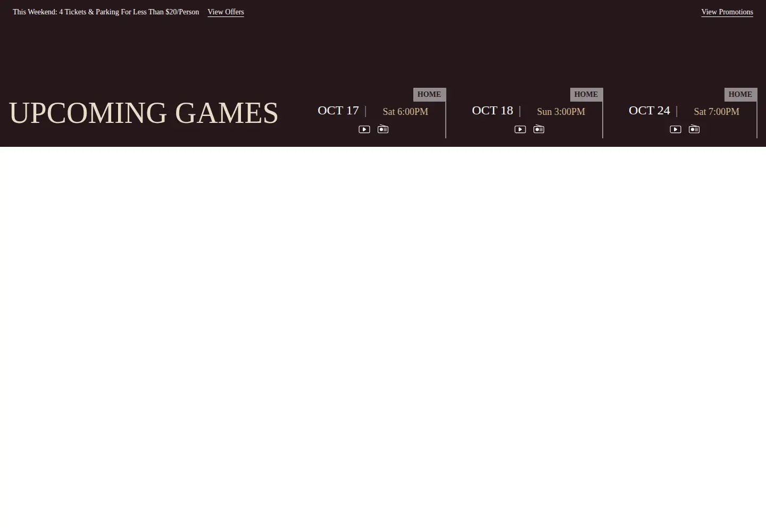Select the Sun 3:00PM game time
The width and height of the screenshot is (766, 532).
(x=561, y=112)
